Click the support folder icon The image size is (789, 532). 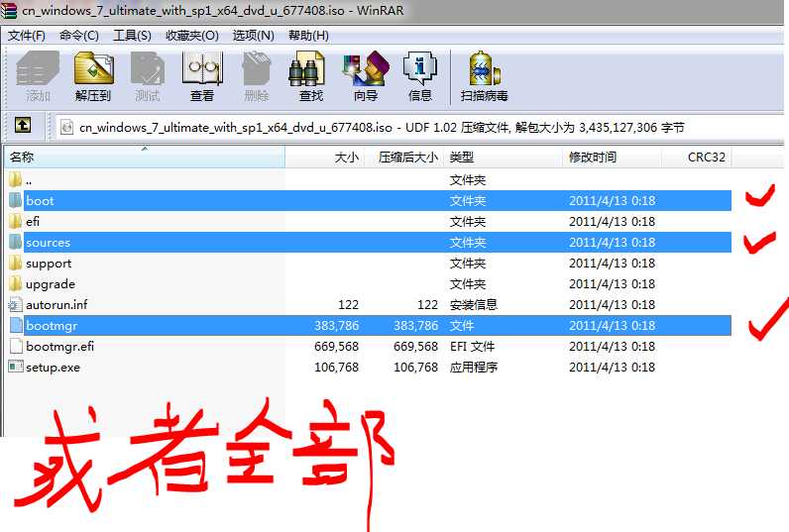[x=16, y=263]
